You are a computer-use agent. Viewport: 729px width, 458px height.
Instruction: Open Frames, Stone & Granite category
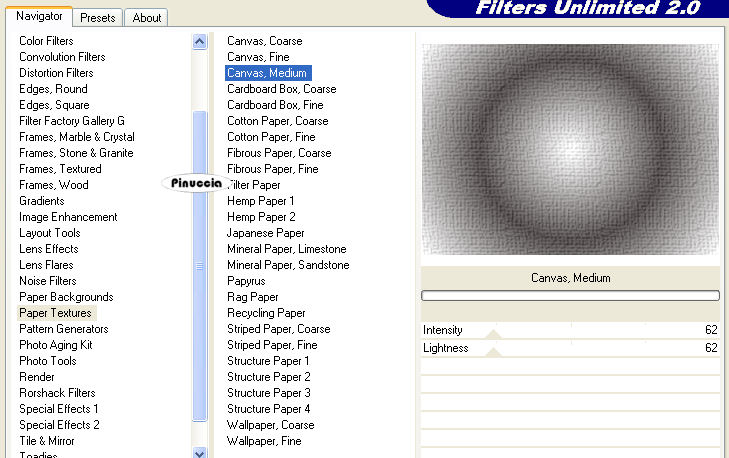click(x=76, y=153)
